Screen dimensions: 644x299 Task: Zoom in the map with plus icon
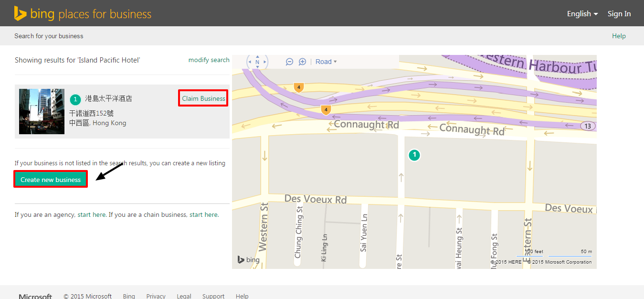pyautogui.click(x=302, y=62)
